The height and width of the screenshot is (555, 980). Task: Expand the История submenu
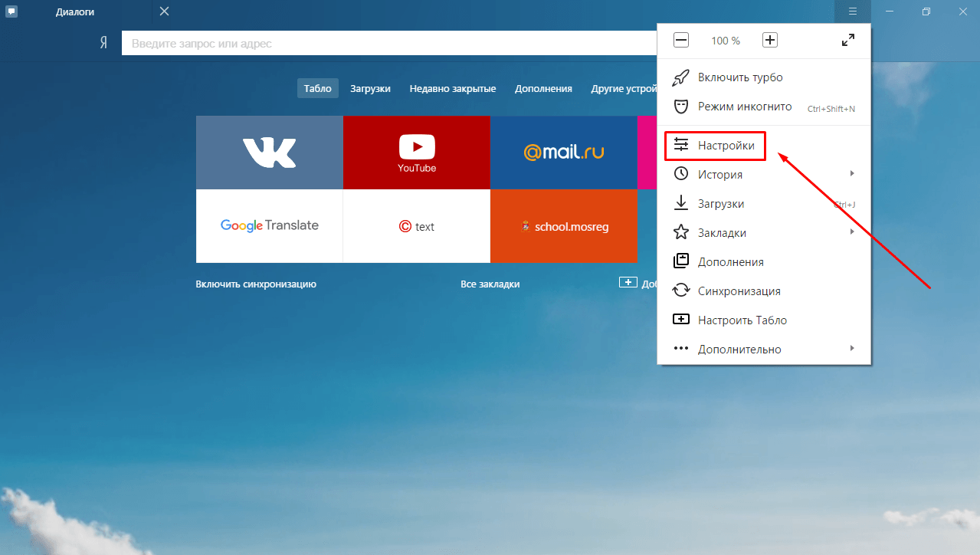[764, 174]
